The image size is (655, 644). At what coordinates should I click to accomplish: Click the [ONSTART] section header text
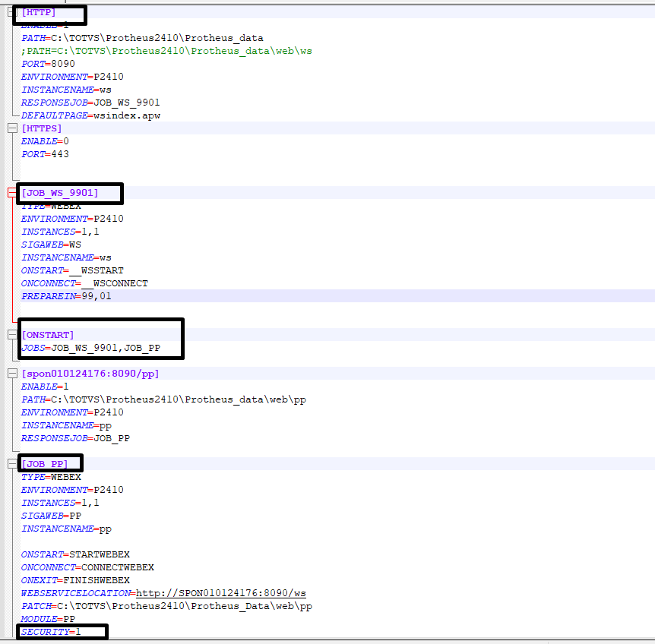point(48,335)
